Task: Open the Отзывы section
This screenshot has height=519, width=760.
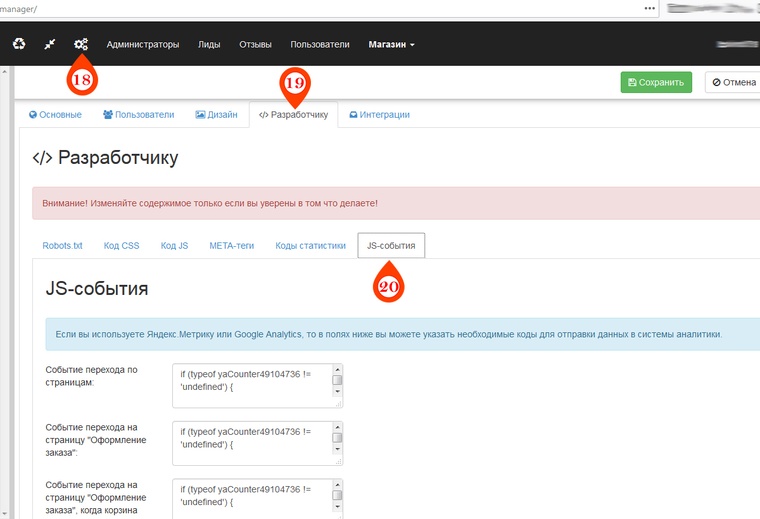Action: pyautogui.click(x=255, y=44)
